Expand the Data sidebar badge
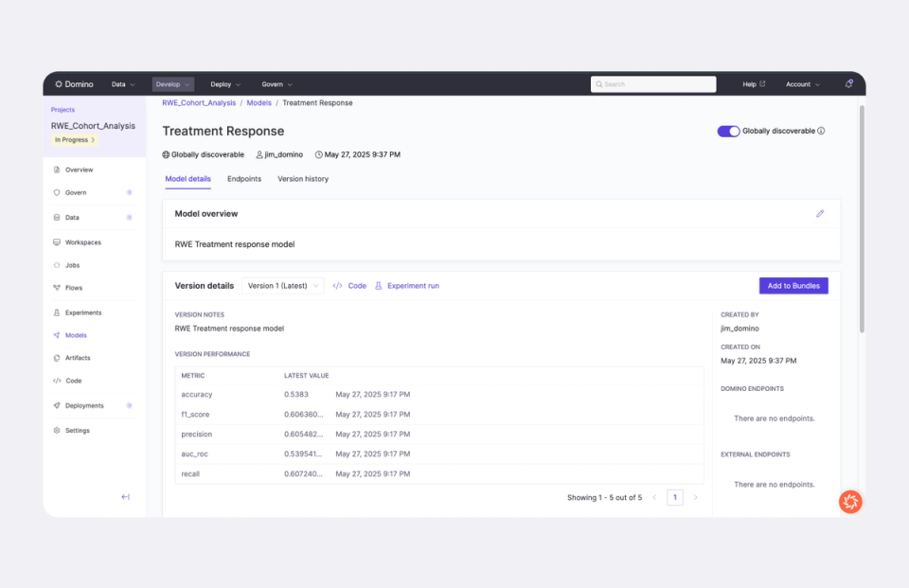 130,218
